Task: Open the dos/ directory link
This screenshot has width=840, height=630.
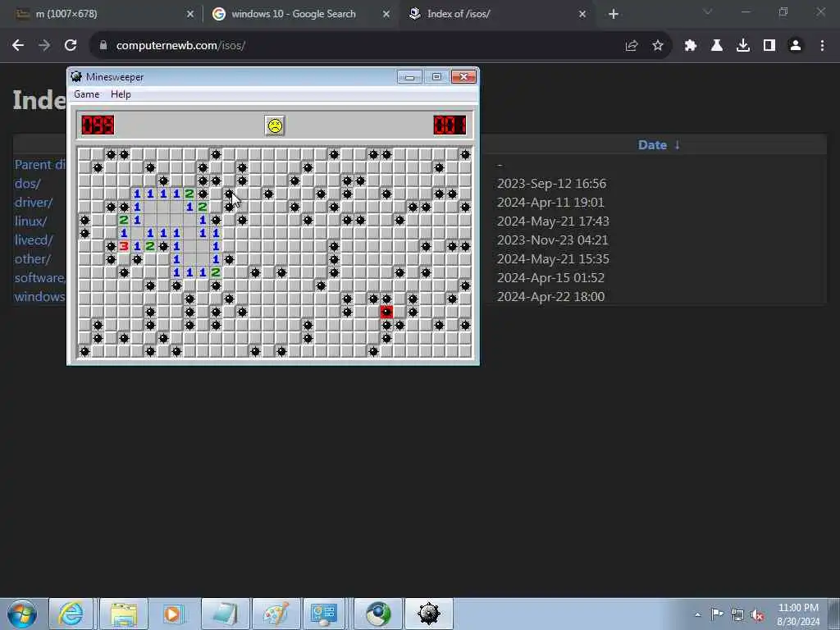Action: [x=27, y=184]
